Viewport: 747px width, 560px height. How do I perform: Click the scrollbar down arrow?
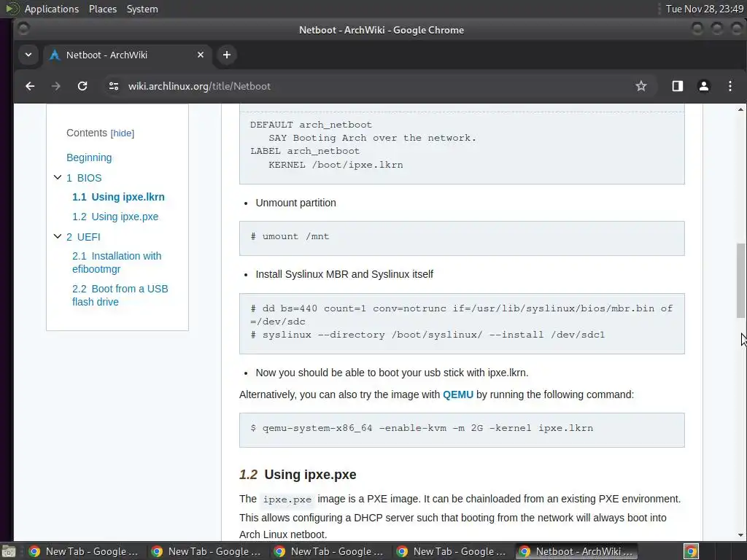740,535
